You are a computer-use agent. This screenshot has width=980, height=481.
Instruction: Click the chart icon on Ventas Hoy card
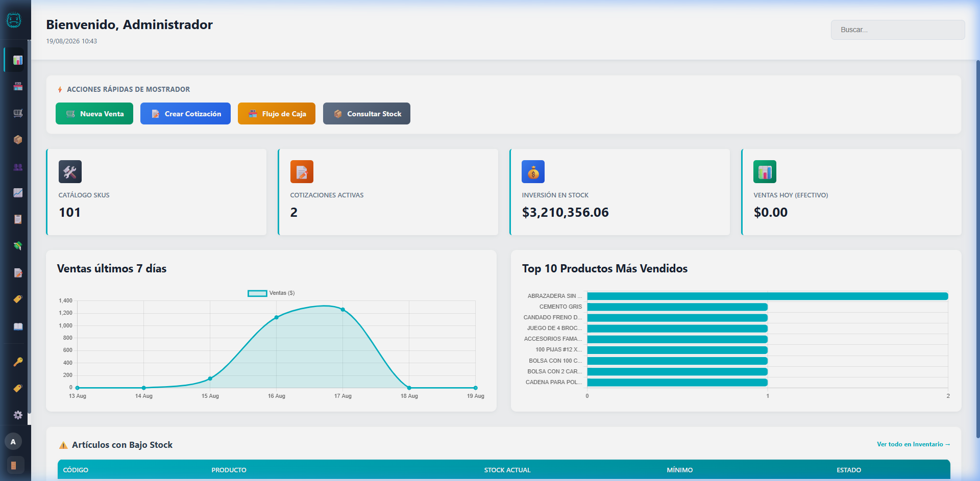tap(765, 172)
